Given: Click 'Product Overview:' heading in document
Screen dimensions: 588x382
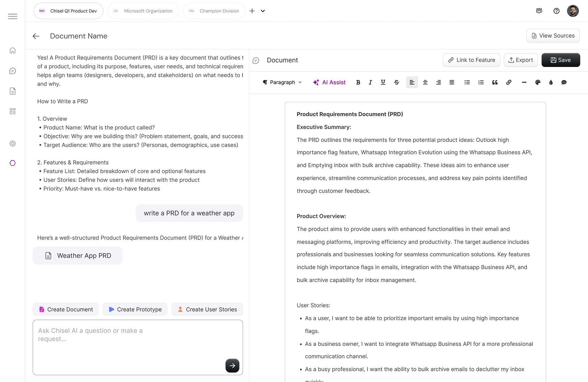Looking at the screenshot, I should (x=321, y=216).
